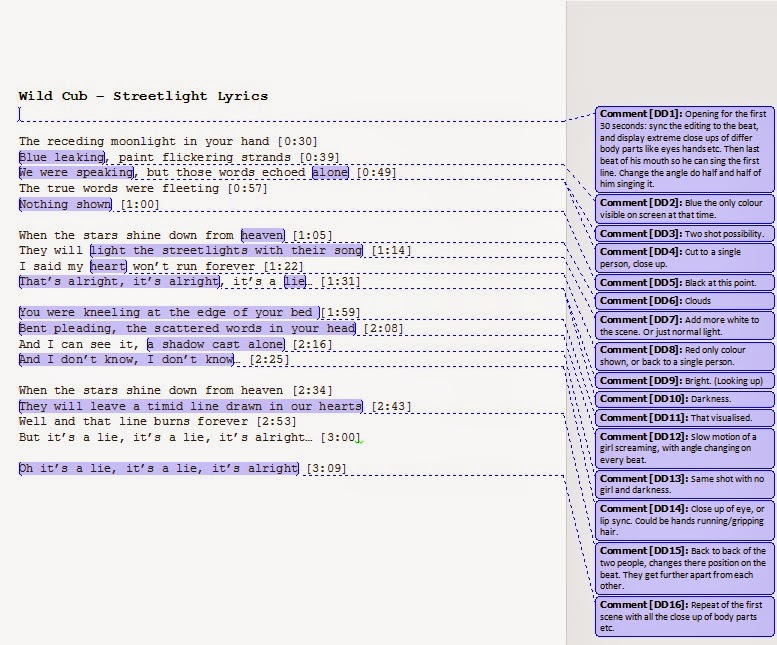This screenshot has height=645, width=777.
Task: Click highlighted text "We were speaking"
Action: [x=76, y=172]
